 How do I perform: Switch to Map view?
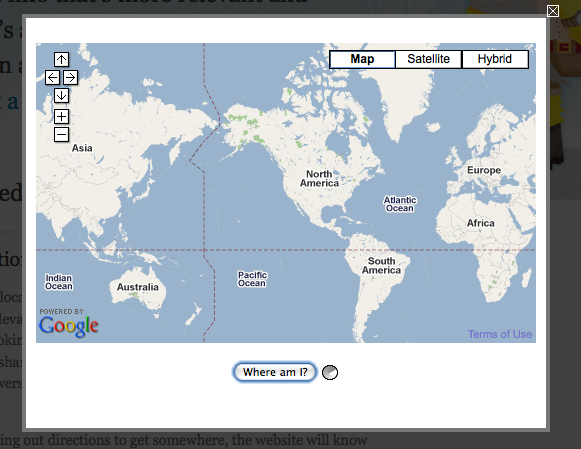point(362,59)
